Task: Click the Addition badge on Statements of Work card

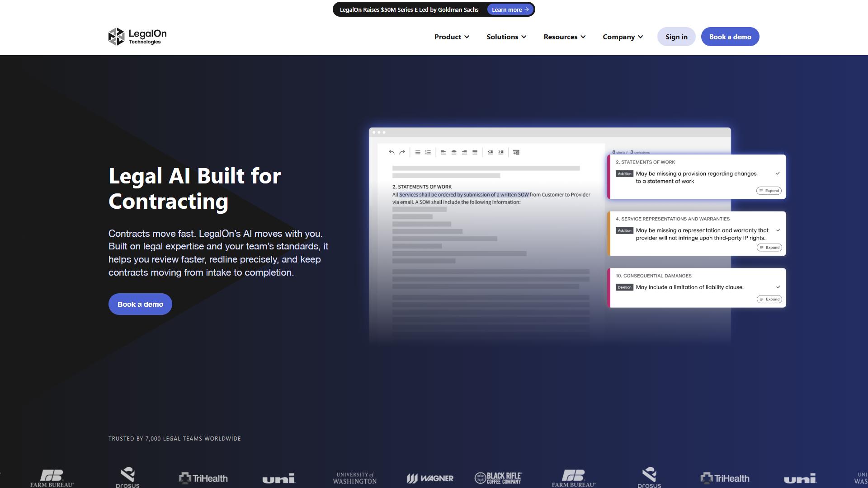Action: pyautogui.click(x=624, y=174)
